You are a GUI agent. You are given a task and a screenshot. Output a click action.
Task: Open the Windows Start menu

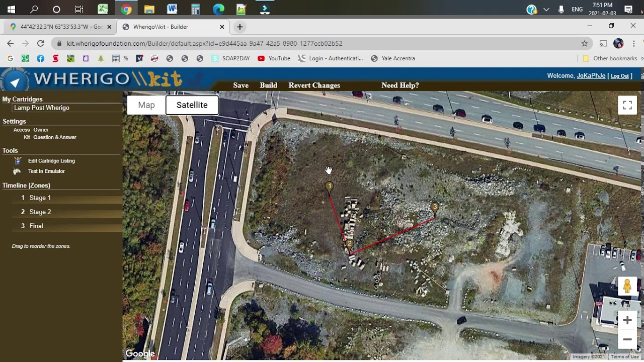click(x=11, y=9)
